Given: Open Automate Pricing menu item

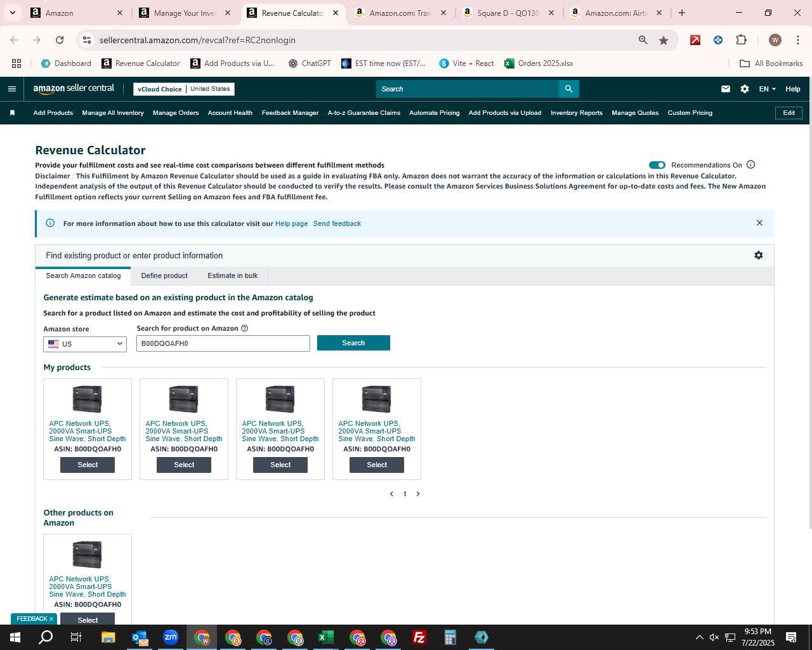Looking at the screenshot, I should tap(435, 113).
